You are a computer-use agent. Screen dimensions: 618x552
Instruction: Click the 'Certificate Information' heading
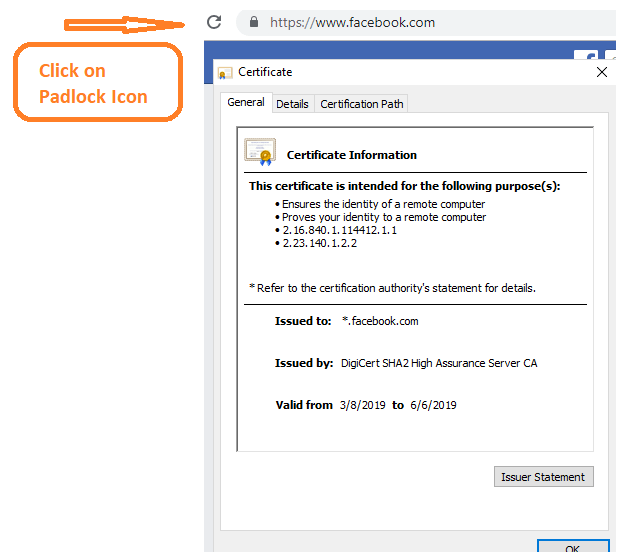[352, 155]
